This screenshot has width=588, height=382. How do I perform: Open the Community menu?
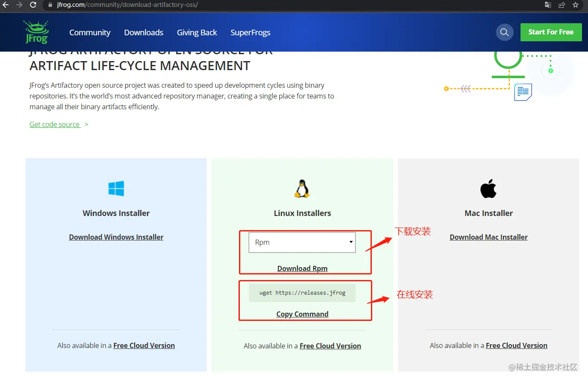click(90, 32)
